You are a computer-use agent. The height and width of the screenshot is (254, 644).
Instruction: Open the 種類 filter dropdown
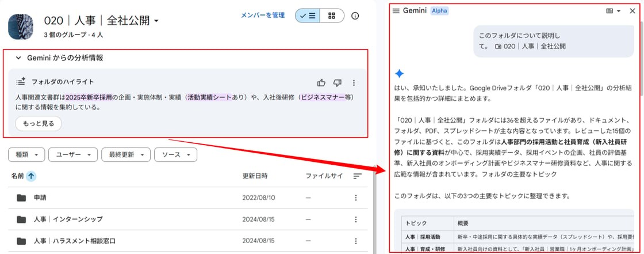coord(26,155)
